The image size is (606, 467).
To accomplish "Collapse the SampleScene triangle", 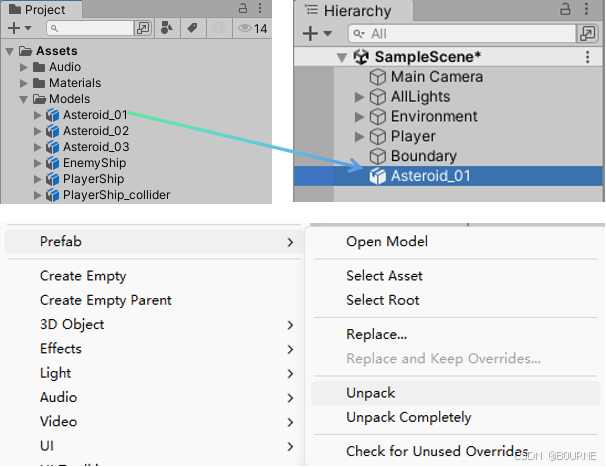I will (x=342, y=58).
